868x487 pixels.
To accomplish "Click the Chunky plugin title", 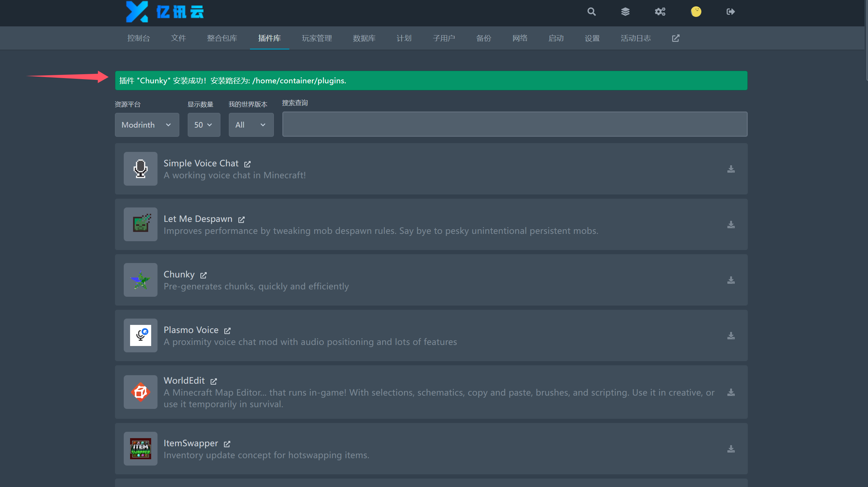I will [179, 275].
